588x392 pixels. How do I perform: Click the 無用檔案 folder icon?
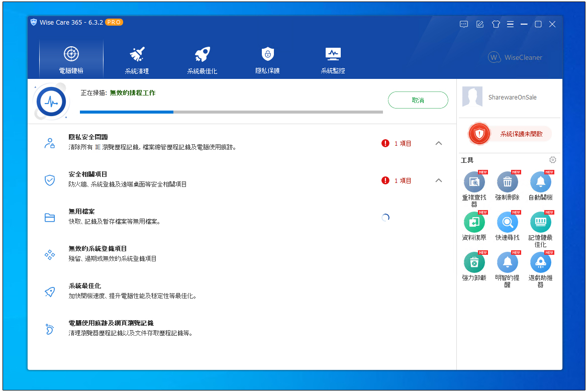coord(49,218)
